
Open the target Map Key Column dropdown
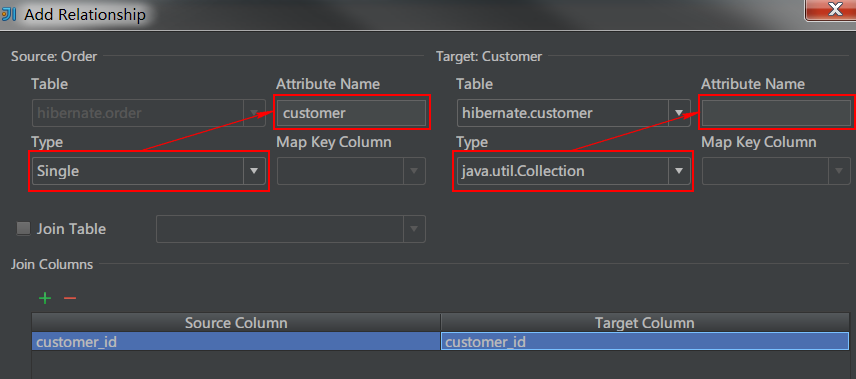776,171
